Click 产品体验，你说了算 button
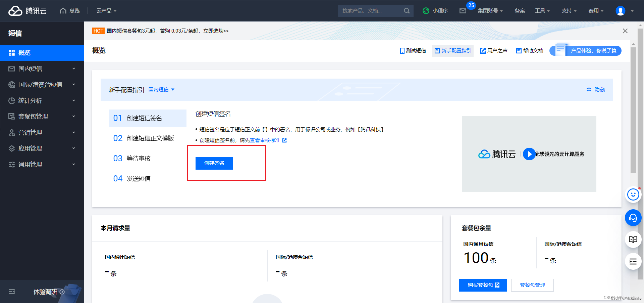This screenshot has width=644, height=303. point(586,51)
